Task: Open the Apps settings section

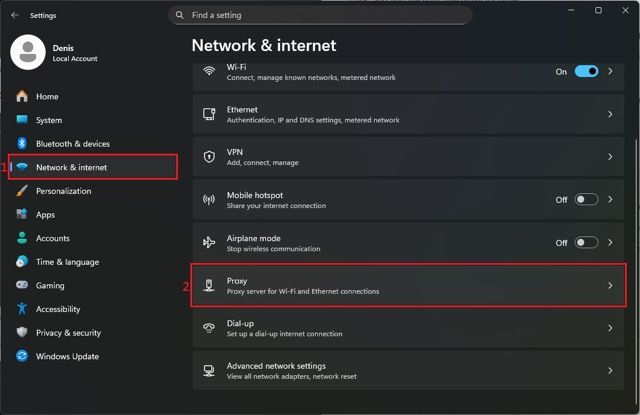Action: click(x=45, y=215)
